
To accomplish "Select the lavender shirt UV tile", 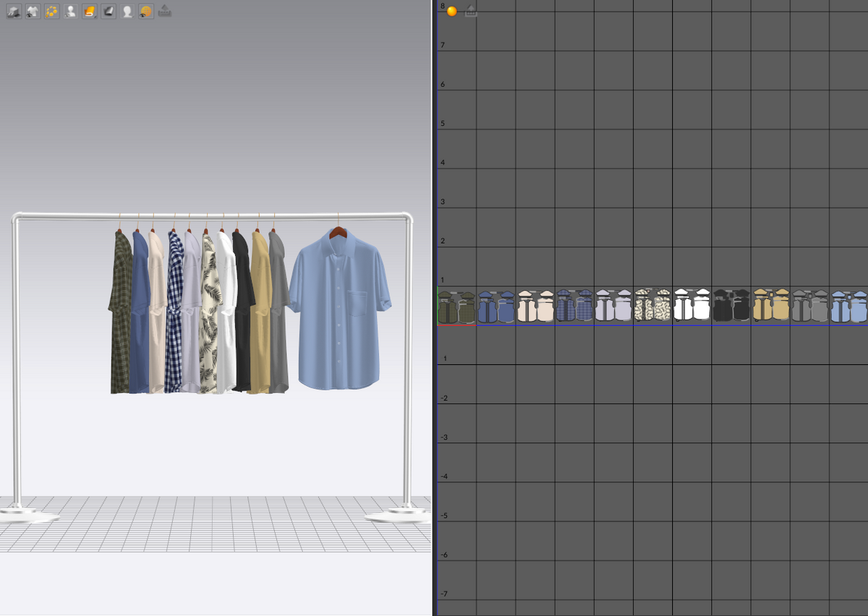I will (613, 306).
